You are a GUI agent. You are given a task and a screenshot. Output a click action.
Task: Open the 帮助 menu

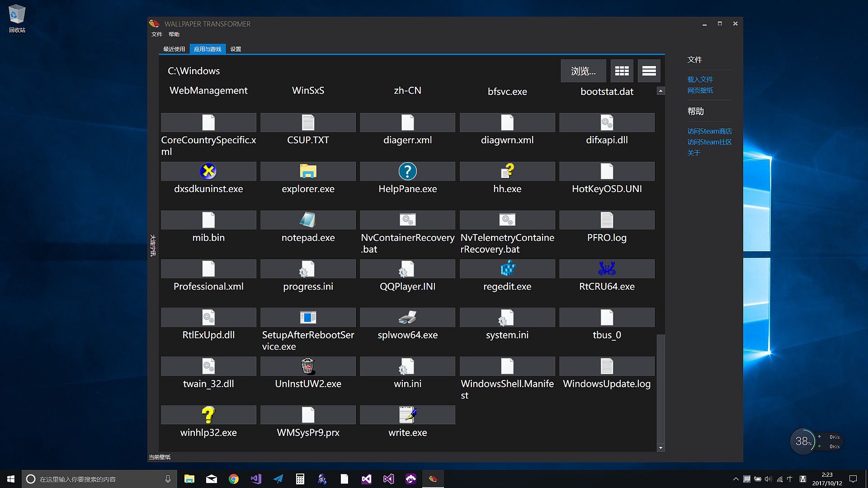174,34
